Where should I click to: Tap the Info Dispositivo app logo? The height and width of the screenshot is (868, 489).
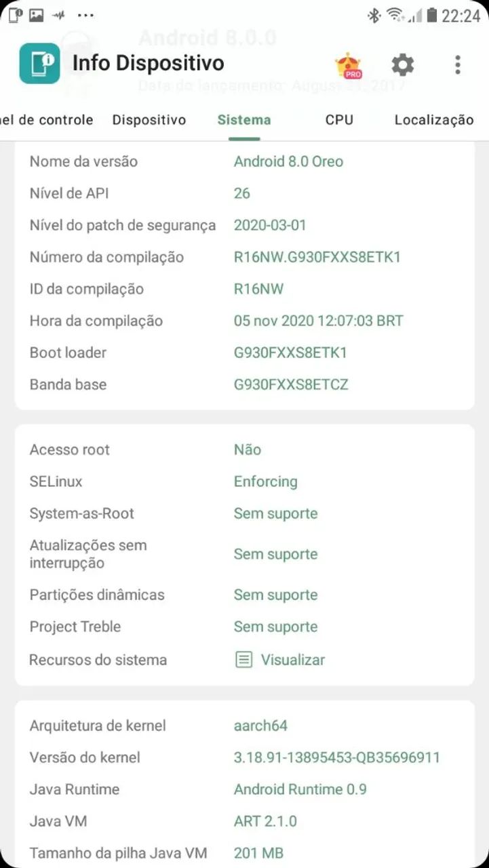coord(39,64)
